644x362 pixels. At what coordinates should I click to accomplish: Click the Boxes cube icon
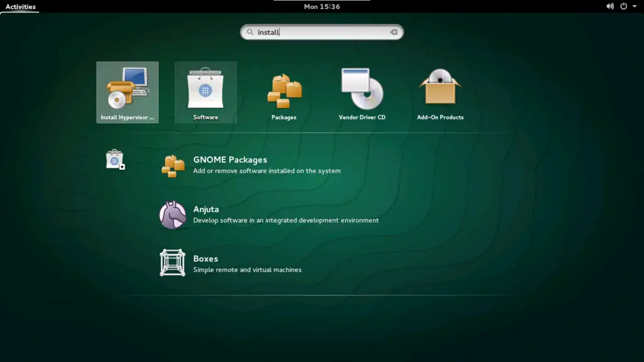click(172, 263)
